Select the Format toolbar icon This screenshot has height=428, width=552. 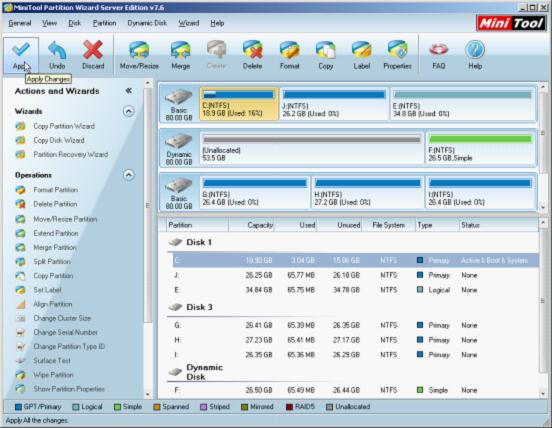289,50
